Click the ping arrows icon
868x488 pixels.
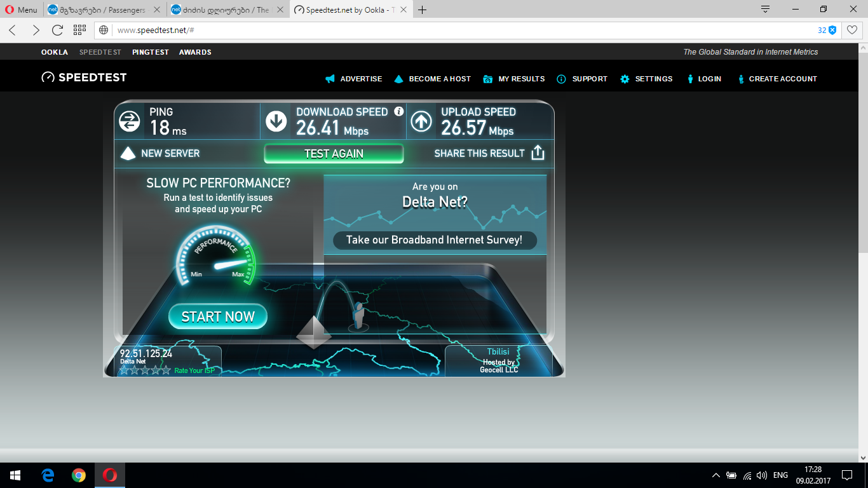(x=130, y=121)
